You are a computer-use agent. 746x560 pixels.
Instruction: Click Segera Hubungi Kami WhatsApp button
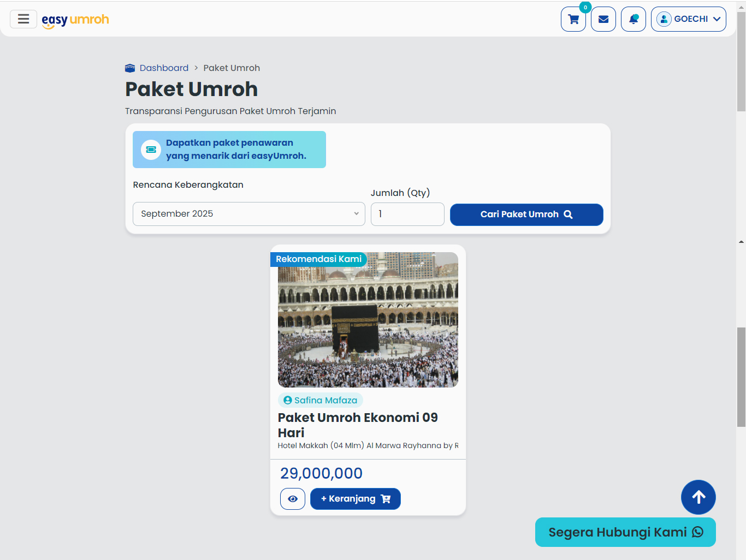tap(625, 532)
